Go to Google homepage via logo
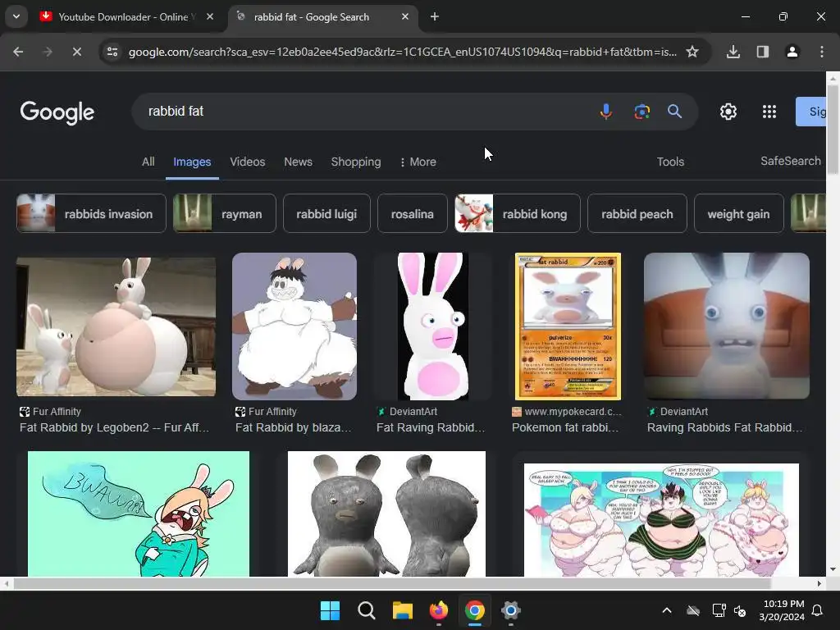The height and width of the screenshot is (630, 840). click(57, 112)
